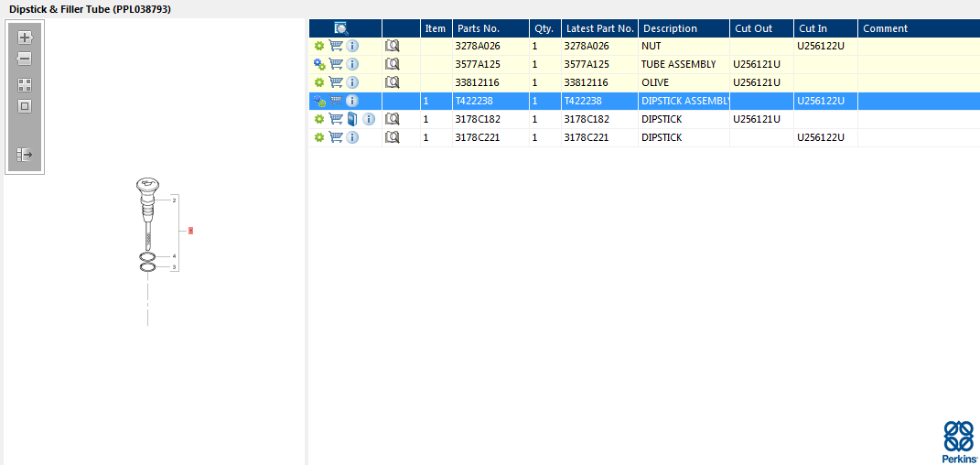Add DIPSTICK ASSEMBLY T422238 to the cart
Screen dimensions: 980x465
point(336,101)
